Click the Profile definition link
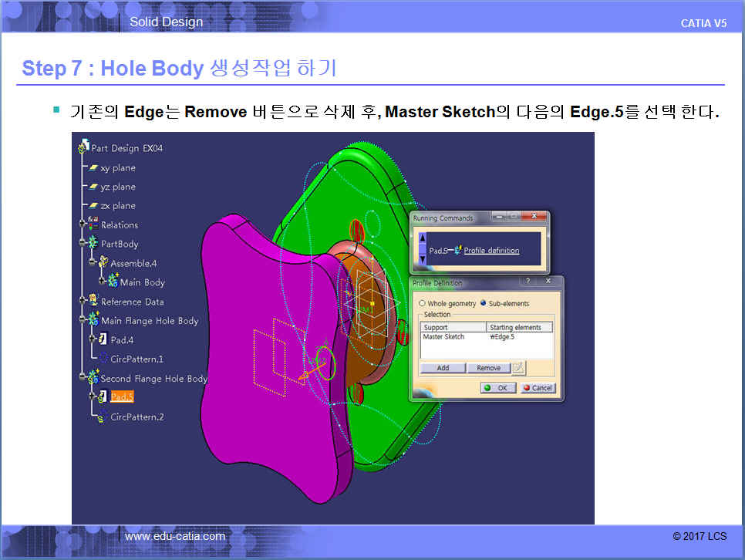This screenshot has height=560, width=745. (491, 251)
